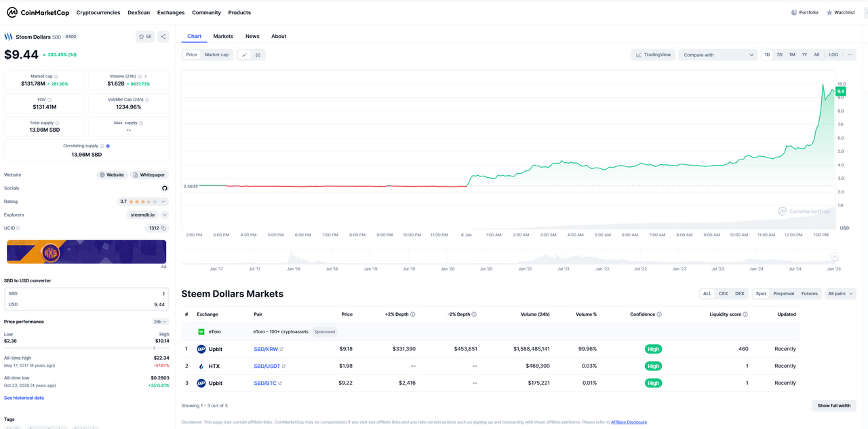Switch chart to line view icon
This screenshot has height=429, width=868.
(244, 55)
